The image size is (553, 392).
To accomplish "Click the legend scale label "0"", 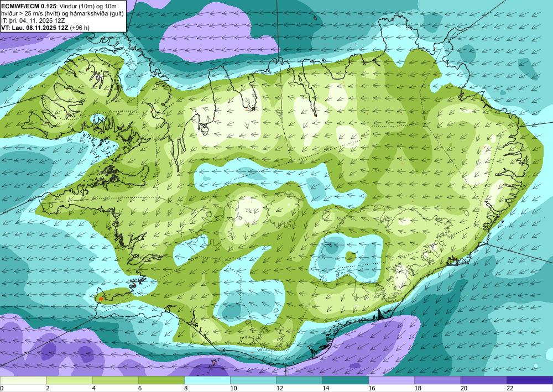I will click(x=2, y=389).
